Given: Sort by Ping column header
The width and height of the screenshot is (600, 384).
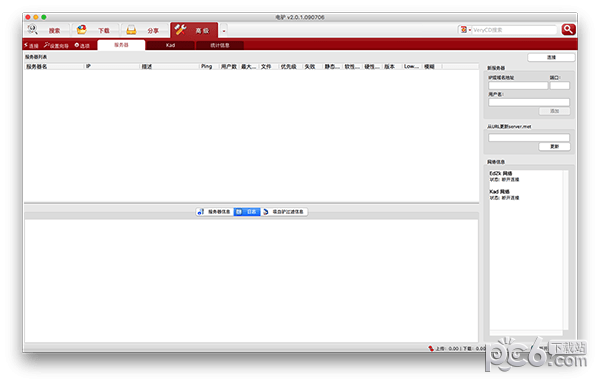Looking at the screenshot, I should 209,67.
